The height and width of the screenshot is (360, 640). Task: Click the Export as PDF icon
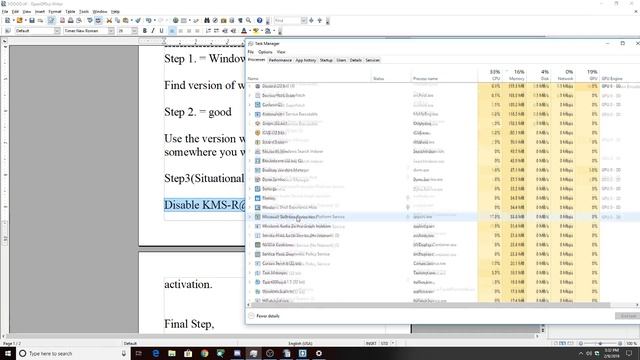[62, 20]
